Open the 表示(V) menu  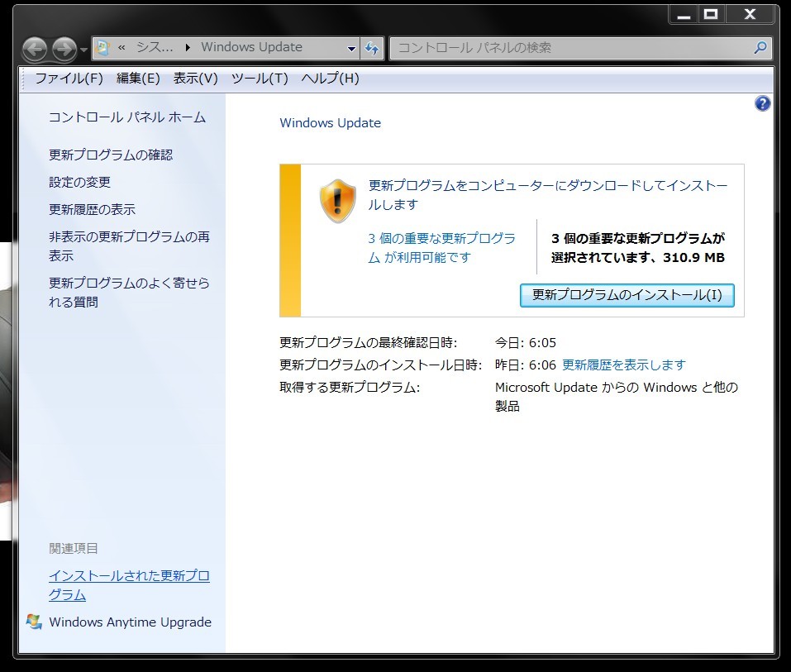coord(196,79)
